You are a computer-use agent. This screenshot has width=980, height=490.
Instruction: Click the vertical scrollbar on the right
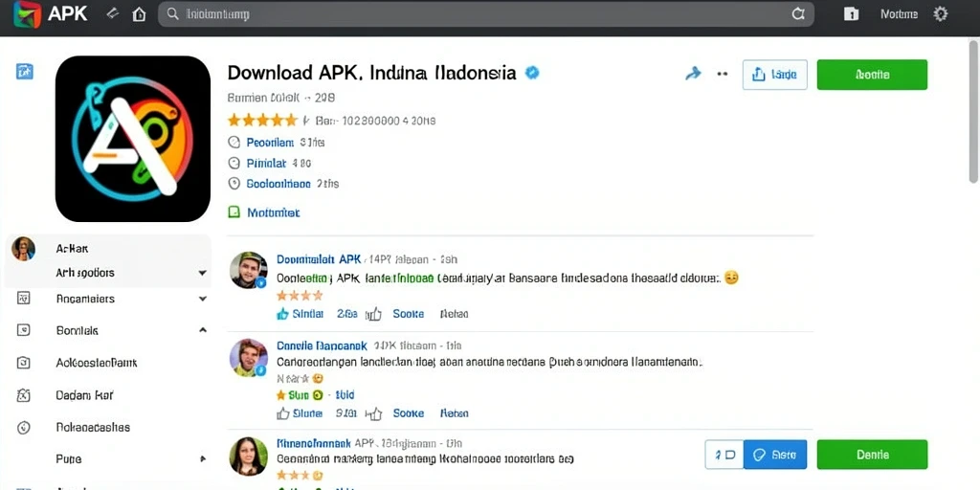973,111
